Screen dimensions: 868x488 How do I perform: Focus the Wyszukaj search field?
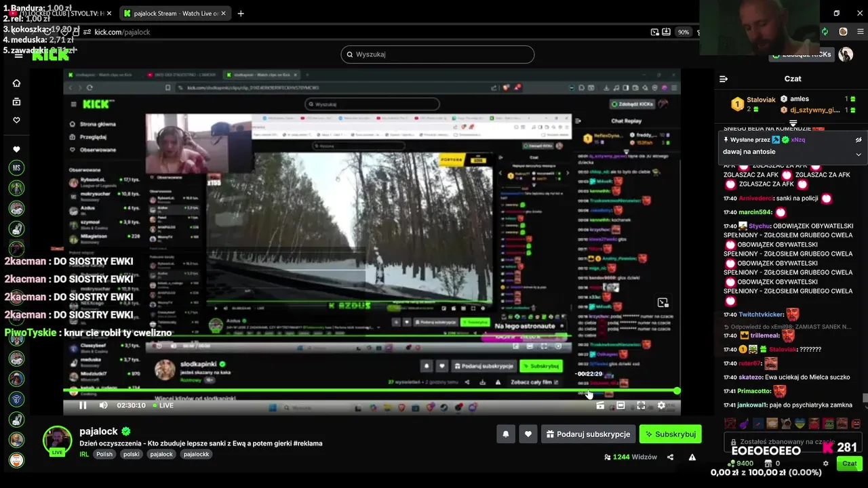[x=437, y=54]
